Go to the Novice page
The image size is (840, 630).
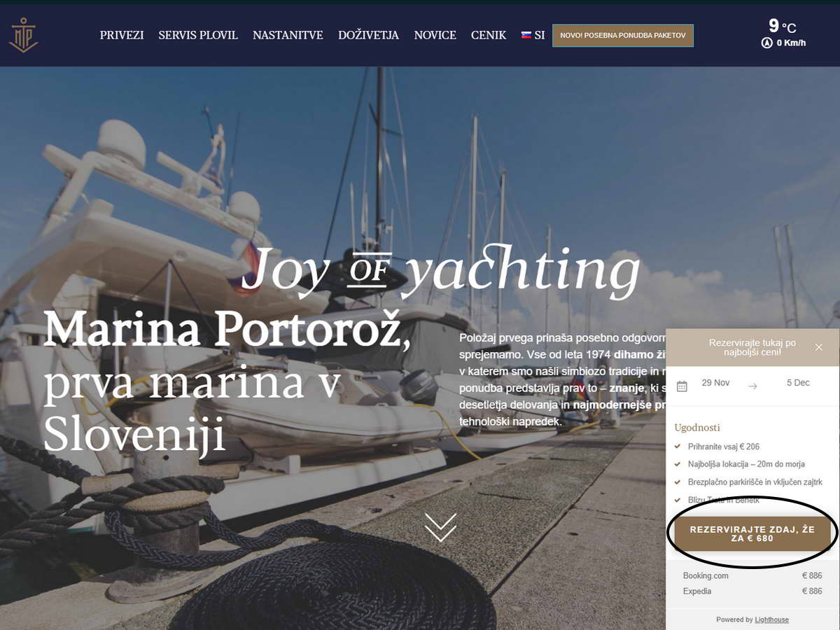tap(435, 35)
